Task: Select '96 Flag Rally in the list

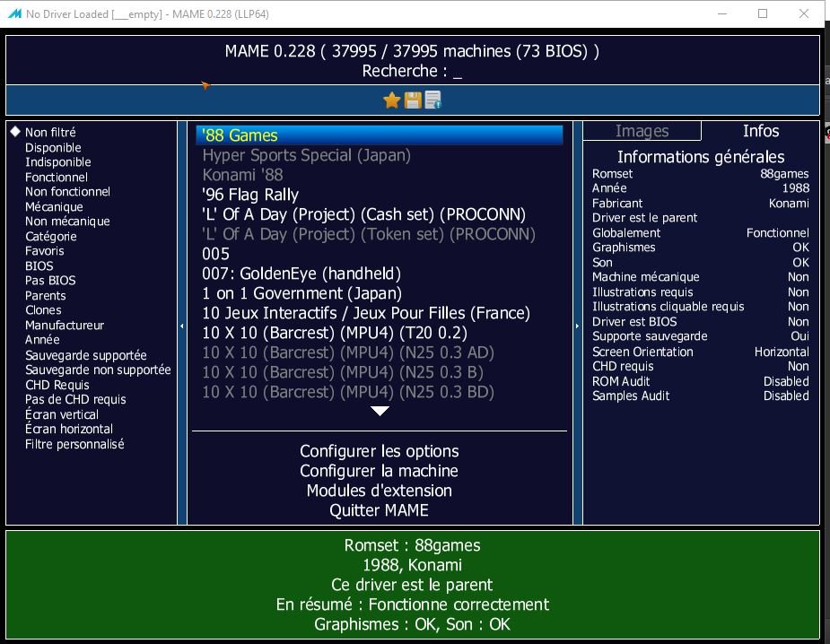Action: click(x=250, y=195)
